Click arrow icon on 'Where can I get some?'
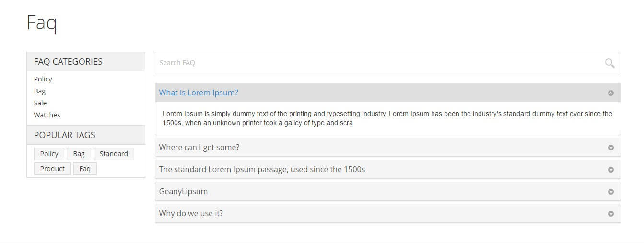Viewport: 644px width, 243px height. pos(610,148)
